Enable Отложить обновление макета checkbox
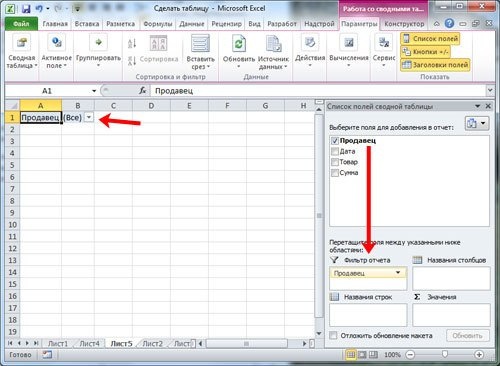This screenshot has height=366, width=500. (x=333, y=336)
